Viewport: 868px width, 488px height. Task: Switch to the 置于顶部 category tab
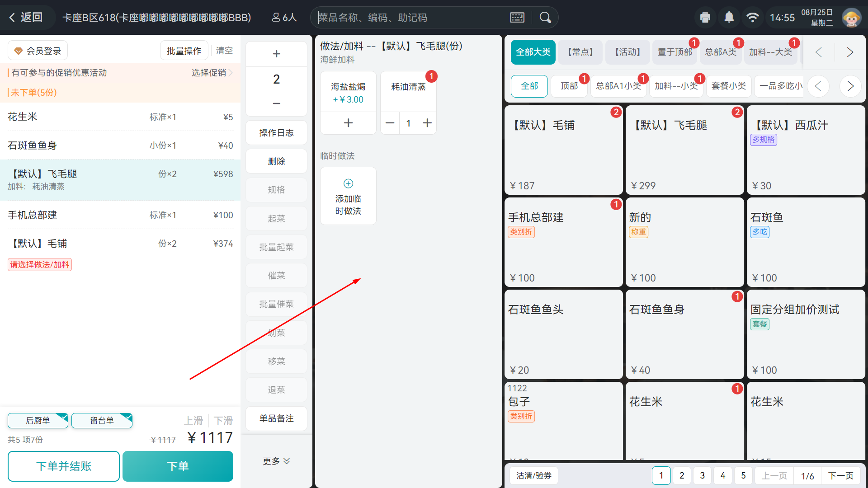tap(675, 52)
